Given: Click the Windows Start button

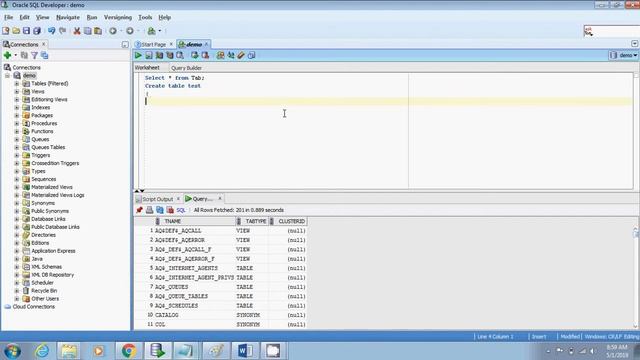Looking at the screenshot, I should click(x=12, y=351).
